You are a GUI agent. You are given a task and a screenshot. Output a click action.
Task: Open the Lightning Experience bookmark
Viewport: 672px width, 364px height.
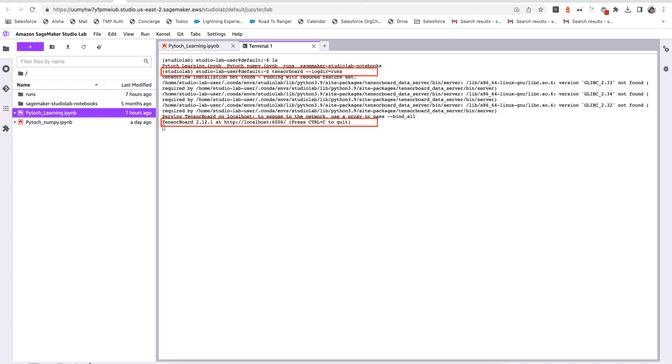[219, 21]
